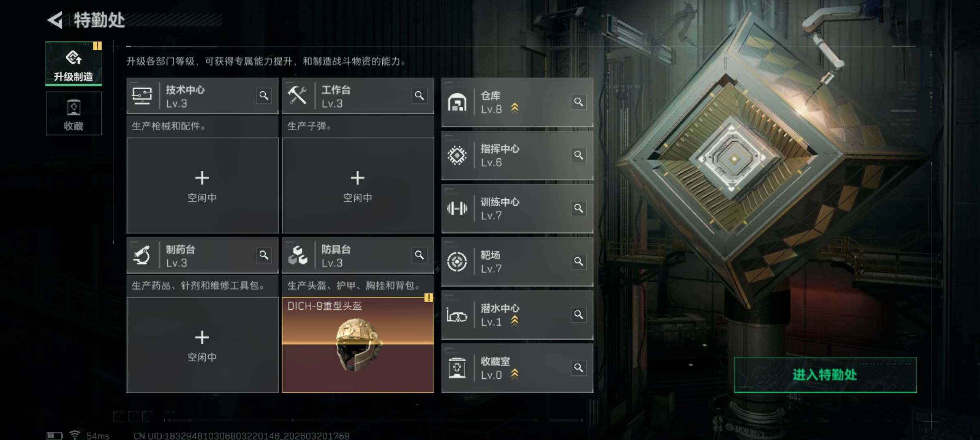Add production in idle 技术中心 slot
The image size is (980, 440).
[202, 185]
